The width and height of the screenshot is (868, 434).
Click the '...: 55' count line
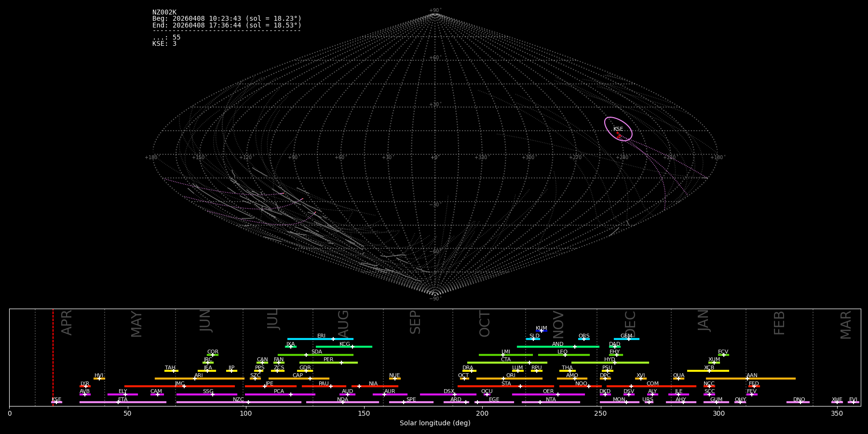coord(166,37)
